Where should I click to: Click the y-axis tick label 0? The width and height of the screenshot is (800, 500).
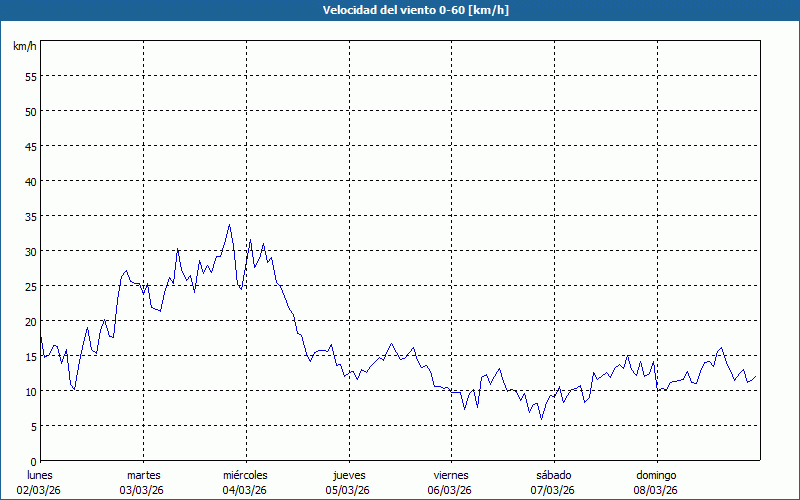33,461
